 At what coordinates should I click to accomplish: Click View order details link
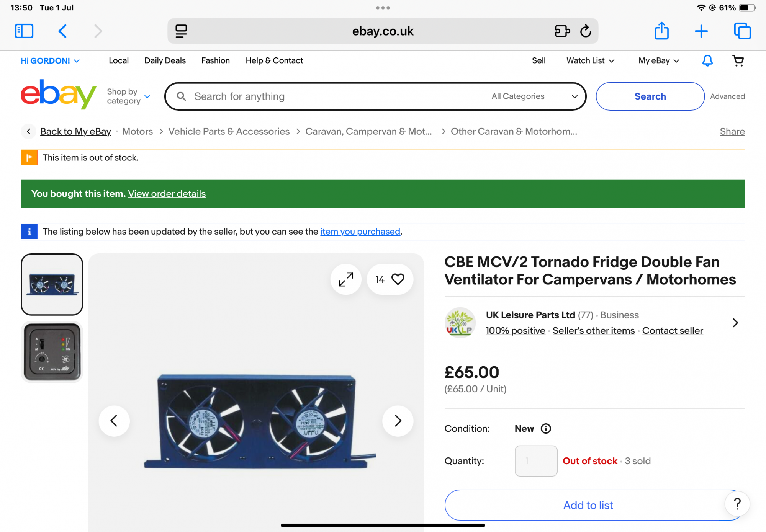(x=167, y=194)
